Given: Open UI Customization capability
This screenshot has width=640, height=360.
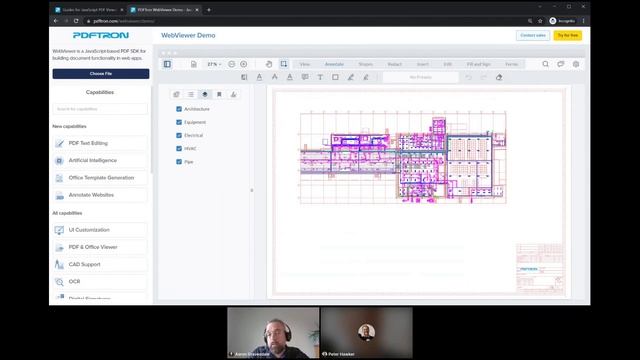Looking at the screenshot, I should click(x=100, y=230).
